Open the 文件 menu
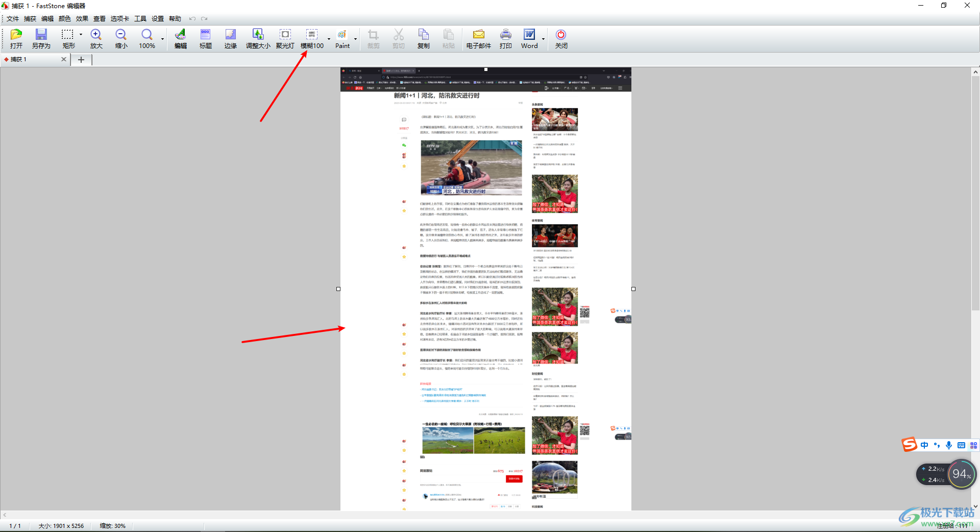 click(x=13, y=19)
